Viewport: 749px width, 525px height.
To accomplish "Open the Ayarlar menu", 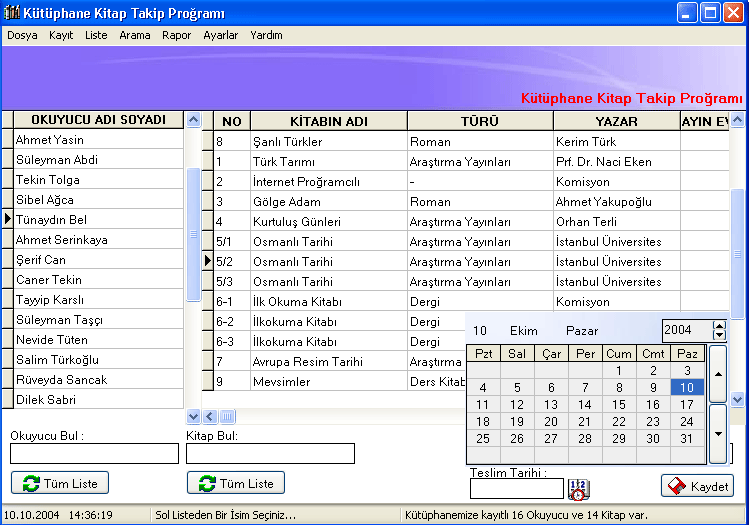I will 220,35.
